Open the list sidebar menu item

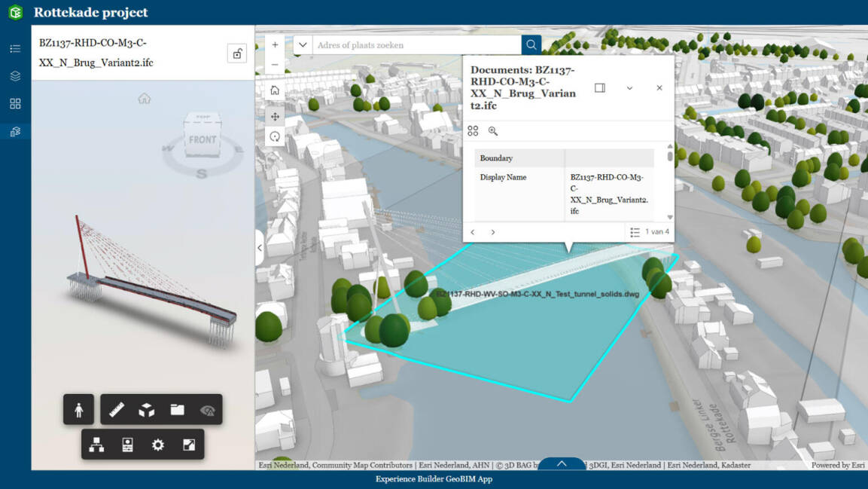pos(15,49)
